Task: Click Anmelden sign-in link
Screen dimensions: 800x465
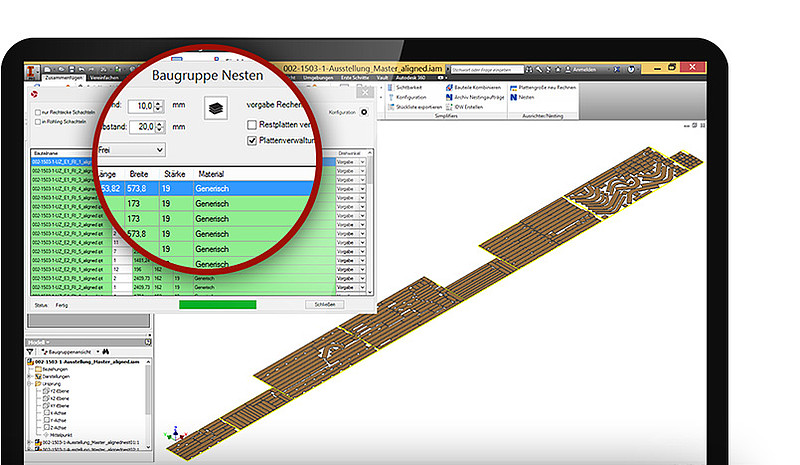Action: click(x=584, y=69)
